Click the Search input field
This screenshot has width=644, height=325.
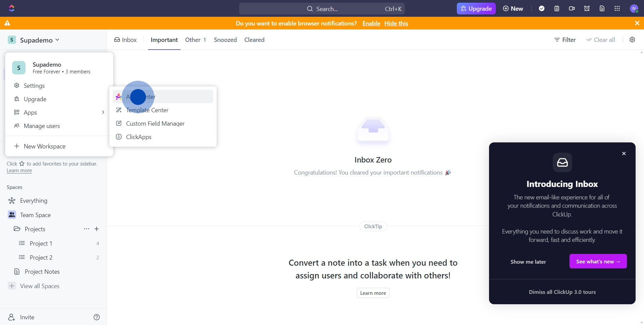[x=322, y=9]
